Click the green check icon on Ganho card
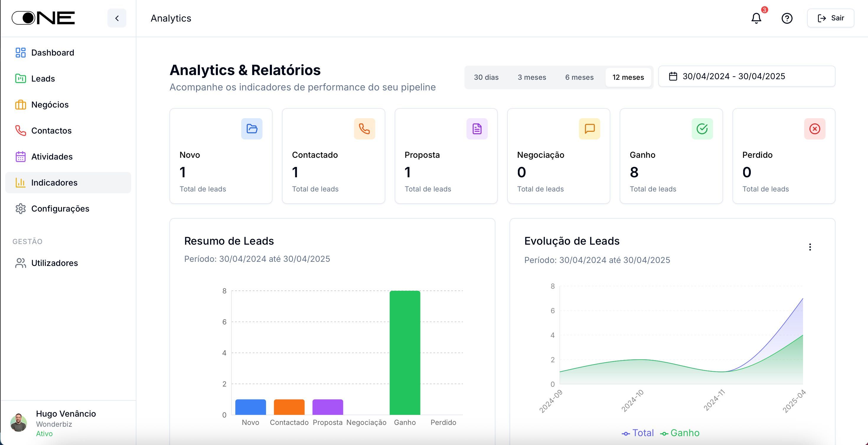Screen dimensions: 868x445 (x=702, y=129)
